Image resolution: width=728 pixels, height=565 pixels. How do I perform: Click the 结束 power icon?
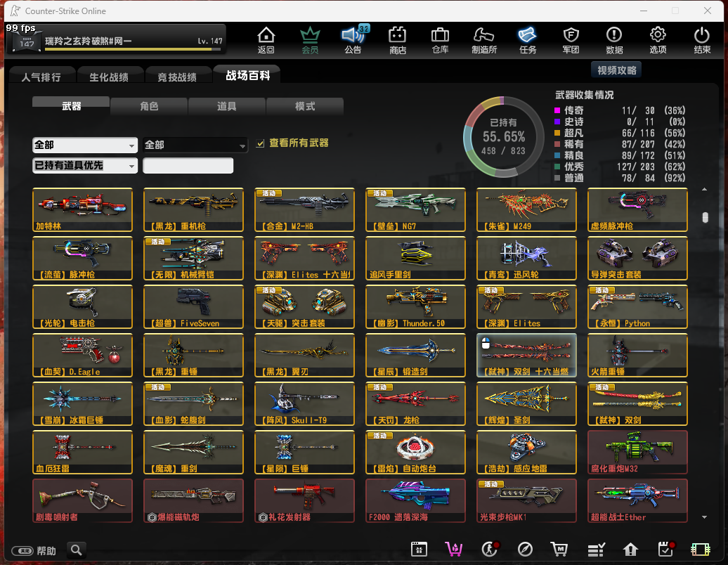701,40
